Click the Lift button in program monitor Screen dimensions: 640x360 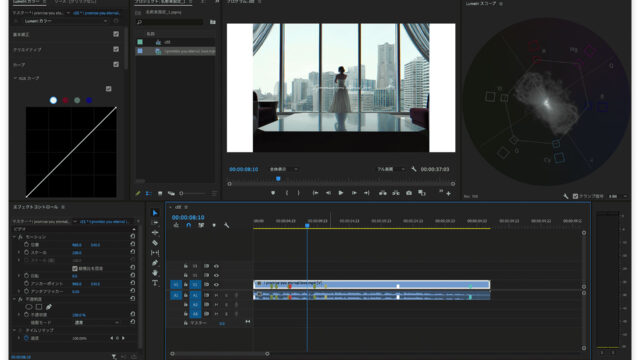[382, 193]
